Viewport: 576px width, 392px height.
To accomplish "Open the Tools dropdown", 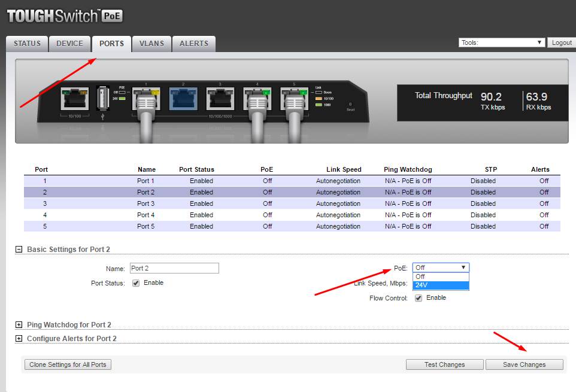I will [x=502, y=42].
